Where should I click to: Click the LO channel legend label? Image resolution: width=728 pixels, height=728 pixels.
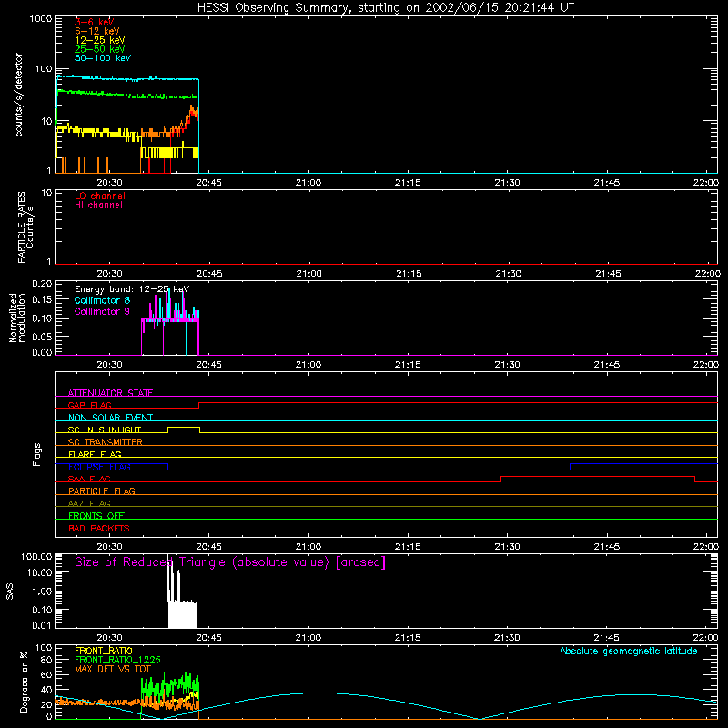[100, 196]
